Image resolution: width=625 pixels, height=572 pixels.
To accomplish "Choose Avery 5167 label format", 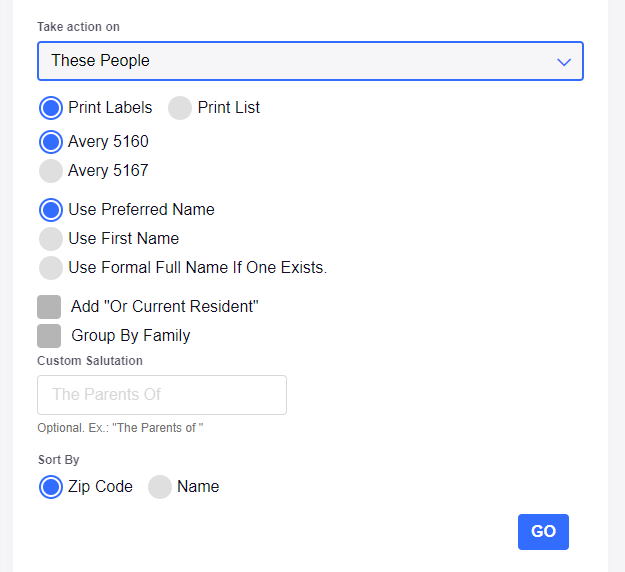I will (x=51, y=171).
